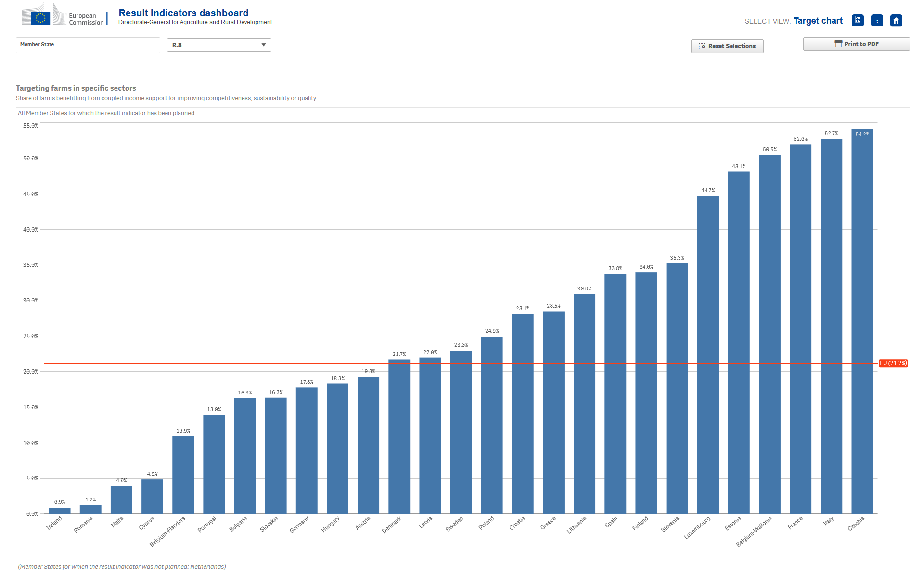Click the Print to PDF button
The height and width of the screenshot is (578, 924).
[x=856, y=44]
